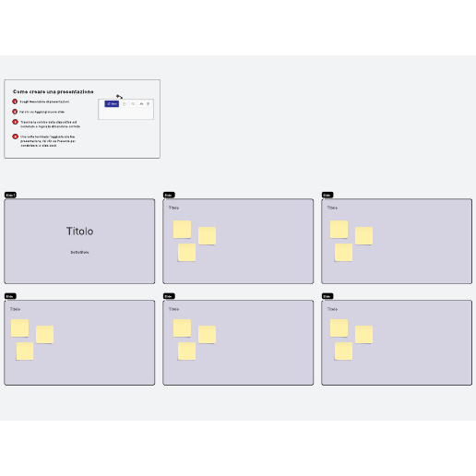Select the label tag of the bottom-left slide
The image size is (476, 476).
pyautogui.click(x=10, y=296)
